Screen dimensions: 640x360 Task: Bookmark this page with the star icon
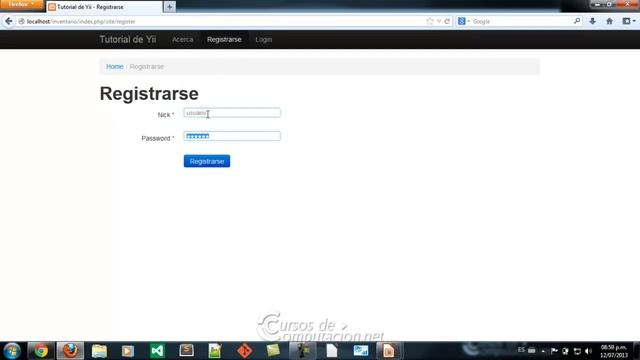pyautogui.click(x=430, y=21)
